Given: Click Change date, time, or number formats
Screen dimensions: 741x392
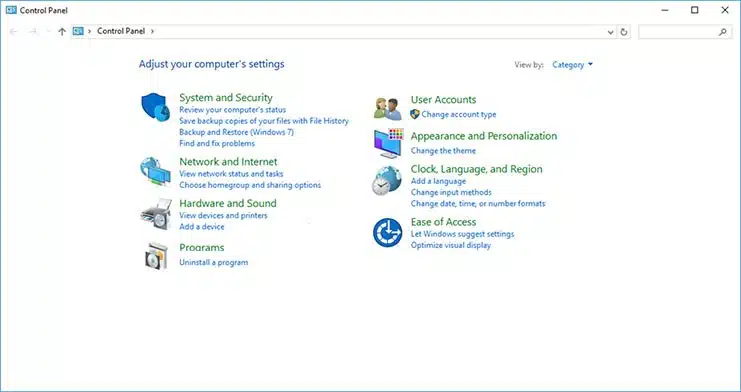Looking at the screenshot, I should pos(478,204).
